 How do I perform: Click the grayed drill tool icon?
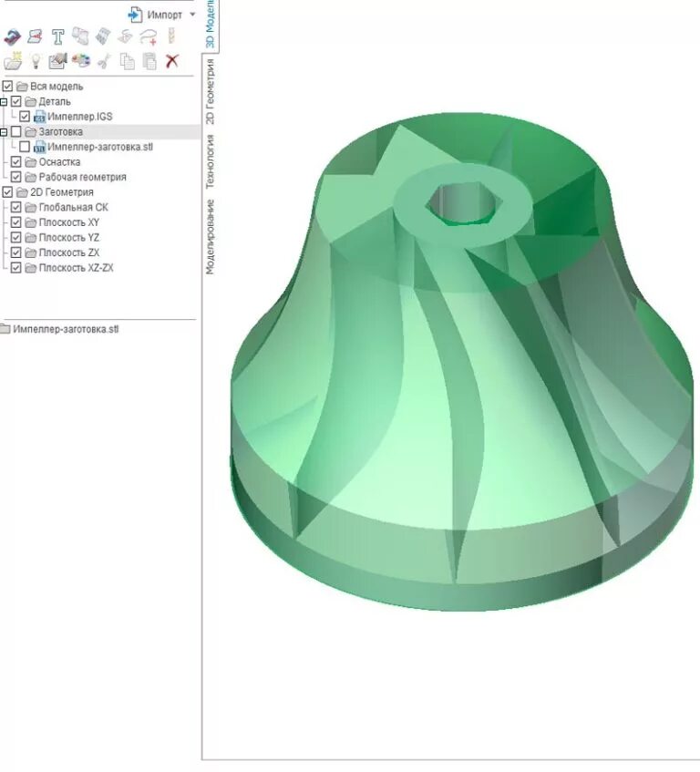point(171,36)
